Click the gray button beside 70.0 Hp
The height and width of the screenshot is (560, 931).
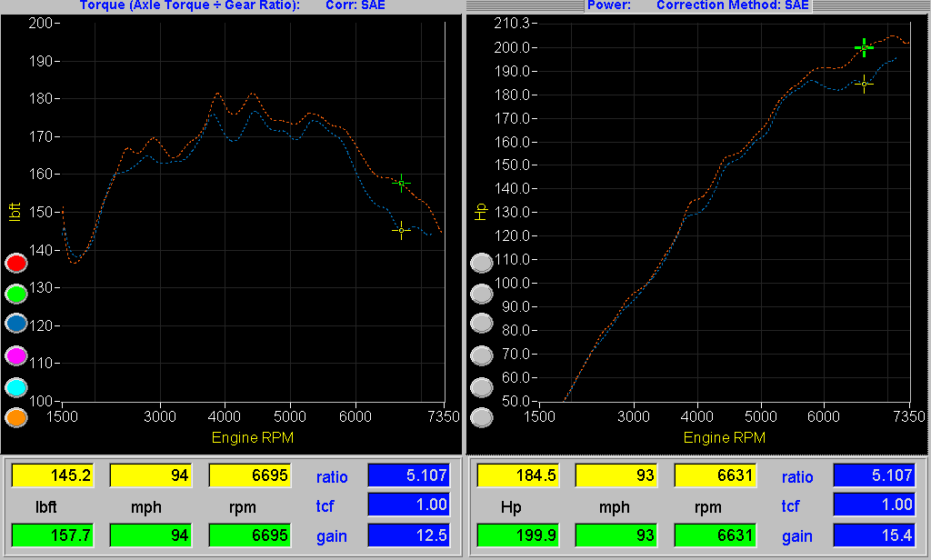click(482, 355)
